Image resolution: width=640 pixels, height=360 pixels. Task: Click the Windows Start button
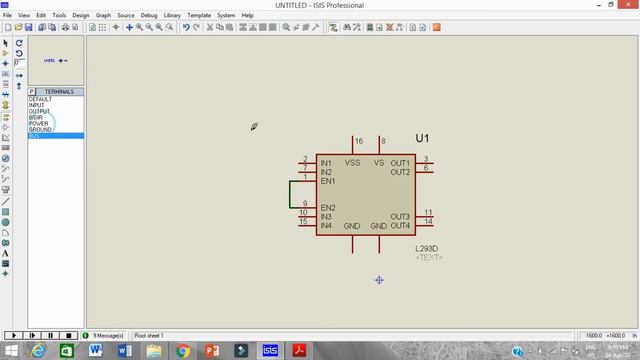click(11, 351)
